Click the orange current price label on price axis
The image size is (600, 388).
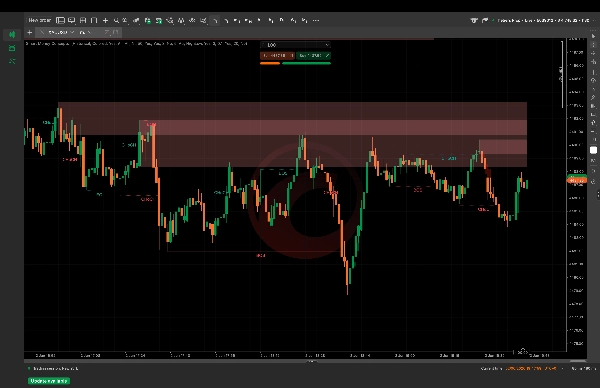[577, 180]
